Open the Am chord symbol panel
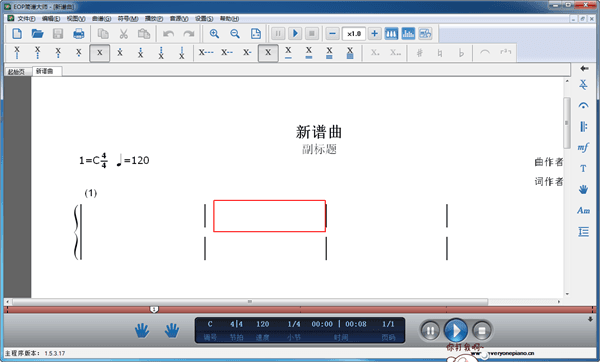 [x=583, y=210]
